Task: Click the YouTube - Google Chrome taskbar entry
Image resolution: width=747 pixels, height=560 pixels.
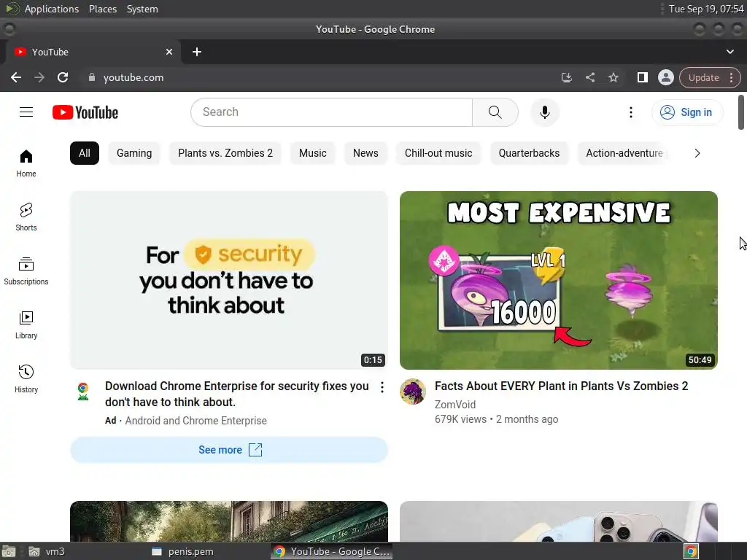Action: 332,551
